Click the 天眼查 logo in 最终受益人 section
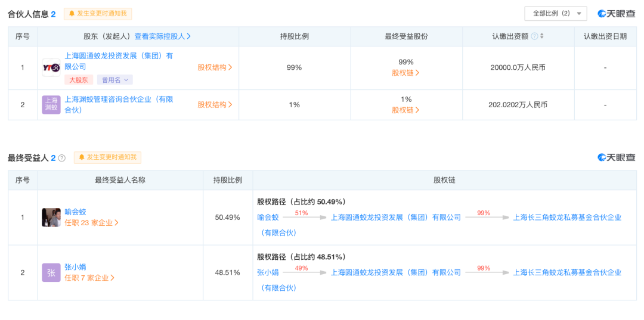The height and width of the screenshot is (320, 644). (x=617, y=157)
